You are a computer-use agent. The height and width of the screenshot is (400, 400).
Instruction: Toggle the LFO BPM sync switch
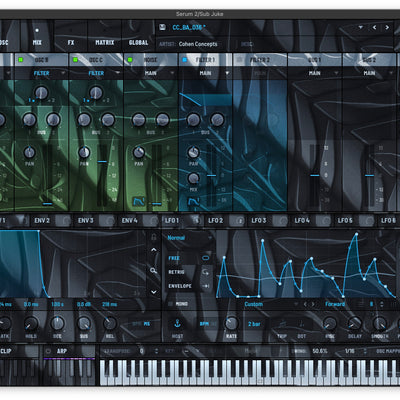208,324
